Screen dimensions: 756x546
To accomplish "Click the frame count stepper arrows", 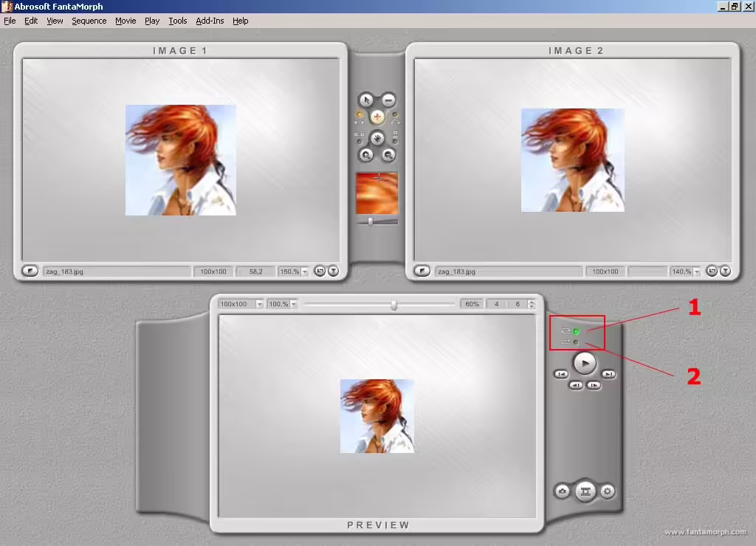I will 532,304.
